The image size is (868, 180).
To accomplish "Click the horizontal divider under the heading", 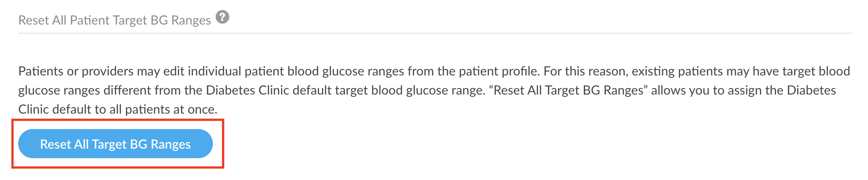I will 434,33.
